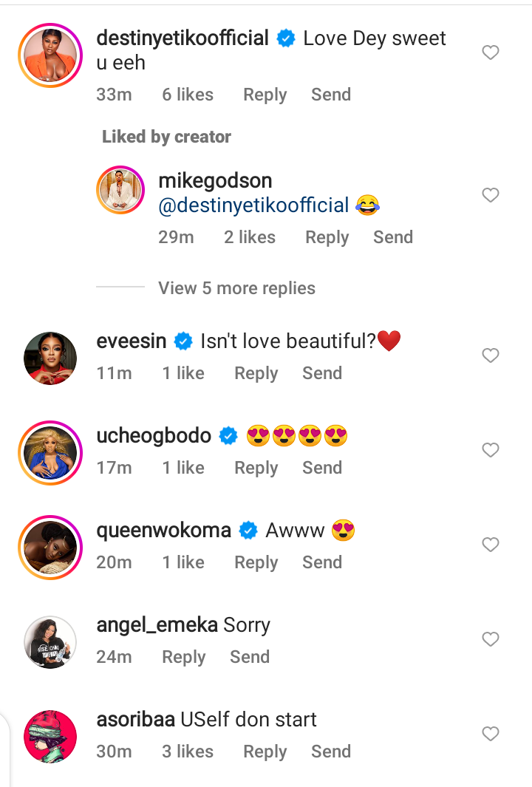Like asoribaa's comment with the heart
This screenshot has height=787, width=532.
click(491, 734)
